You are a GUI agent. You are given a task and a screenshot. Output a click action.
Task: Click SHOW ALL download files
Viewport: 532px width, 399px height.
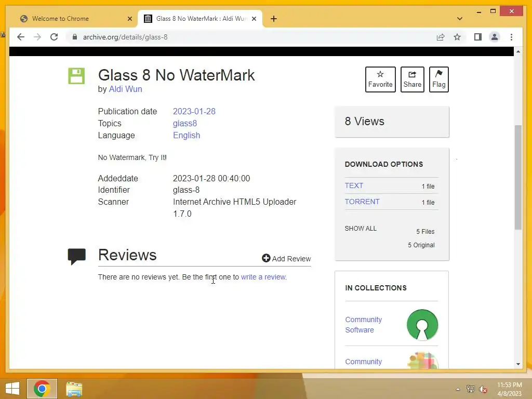(x=361, y=229)
